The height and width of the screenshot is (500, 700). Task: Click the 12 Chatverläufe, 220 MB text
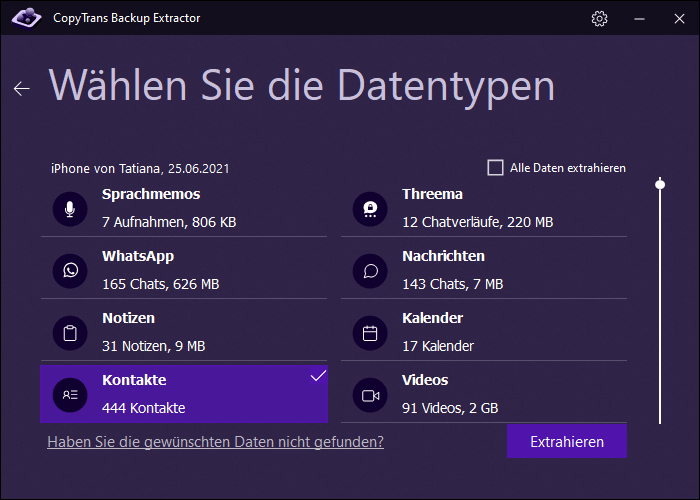coord(478,222)
